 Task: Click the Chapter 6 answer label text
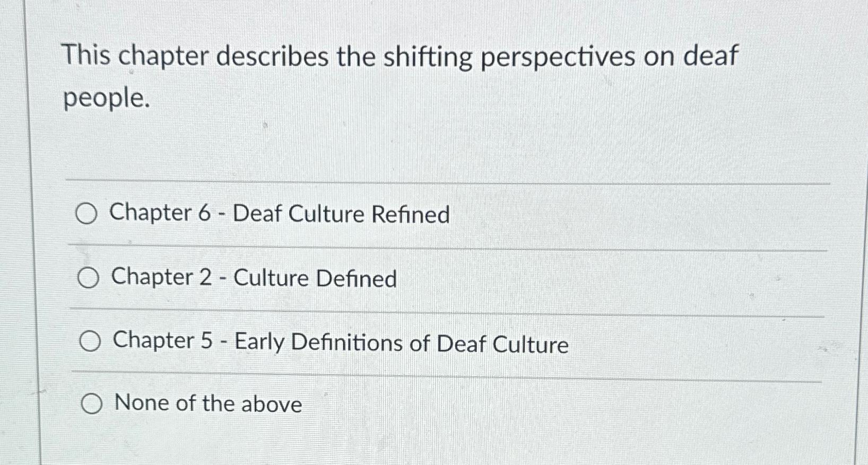[279, 214]
